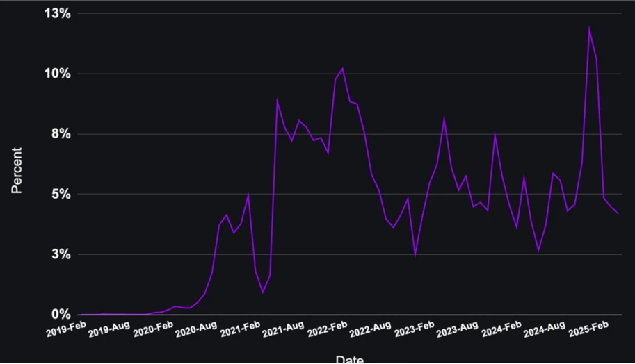Click the Date axis title
Image resolution: width=635 pixels, height=364 pixels.
point(349,359)
